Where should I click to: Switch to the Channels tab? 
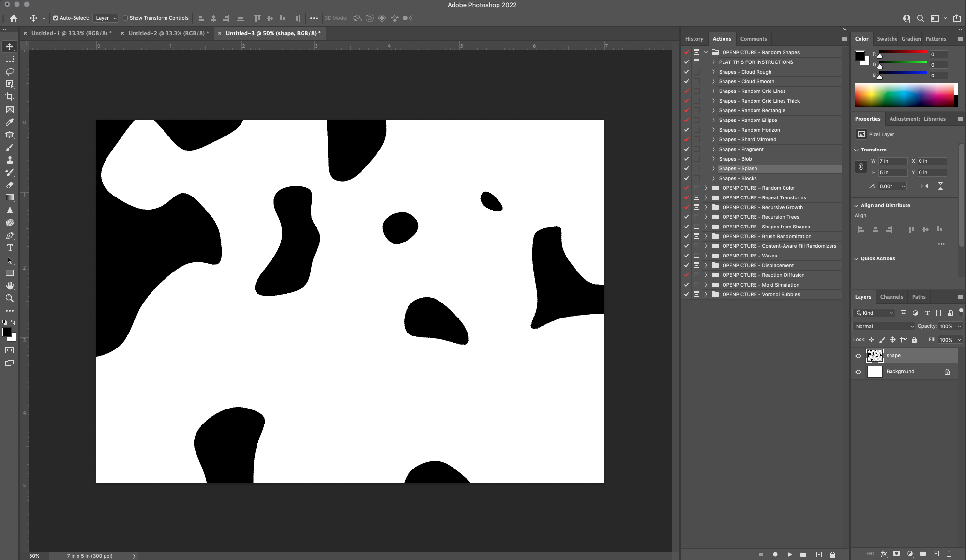pyautogui.click(x=891, y=297)
